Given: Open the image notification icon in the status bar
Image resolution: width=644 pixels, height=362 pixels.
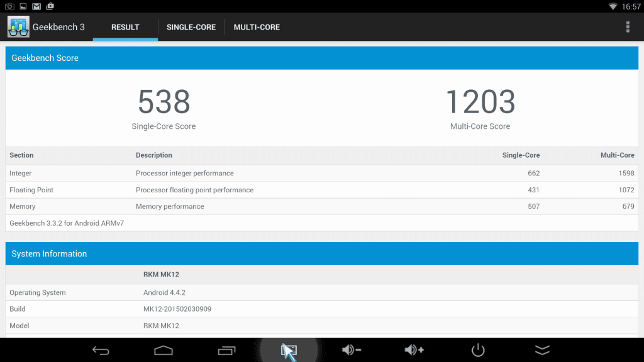Looking at the screenshot, I should coord(23,6).
